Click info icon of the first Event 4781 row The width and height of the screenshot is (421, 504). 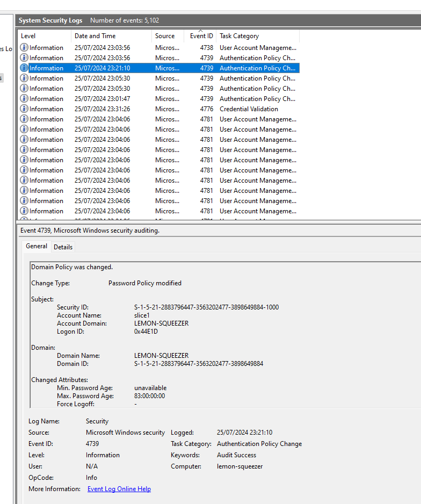point(24,119)
